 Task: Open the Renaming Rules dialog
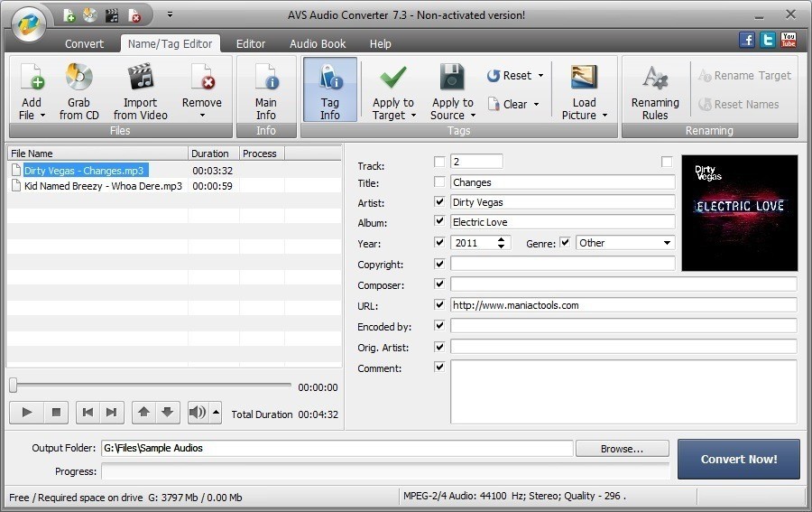click(x=655, y=92)
